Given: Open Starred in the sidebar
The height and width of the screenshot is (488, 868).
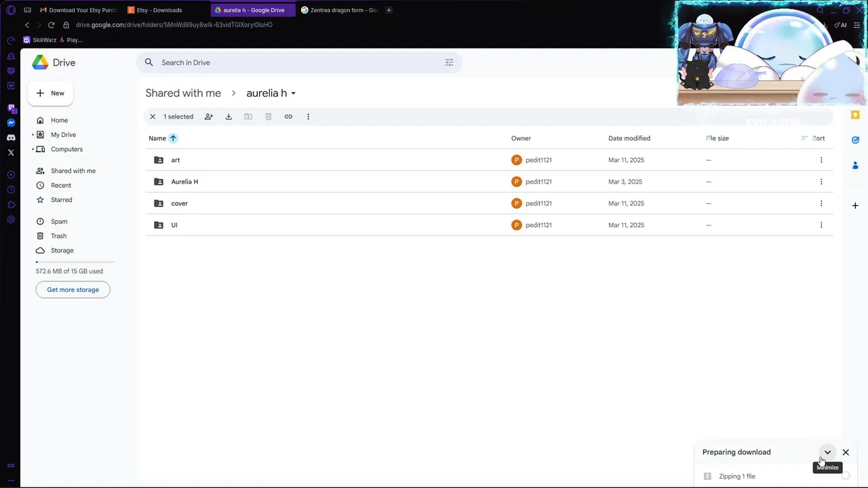Looking at the screenshot, I should [61, 200].
